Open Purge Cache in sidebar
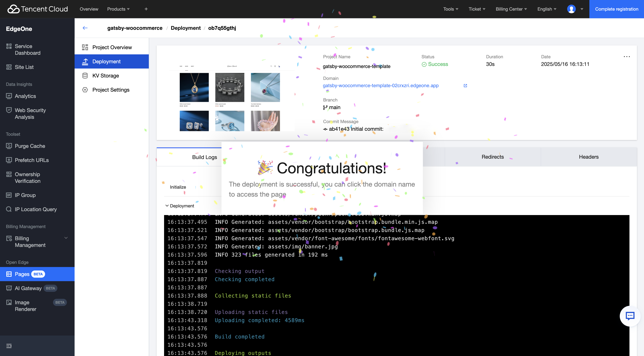Viewport: 644px width, 356px height. pos(37,146)
